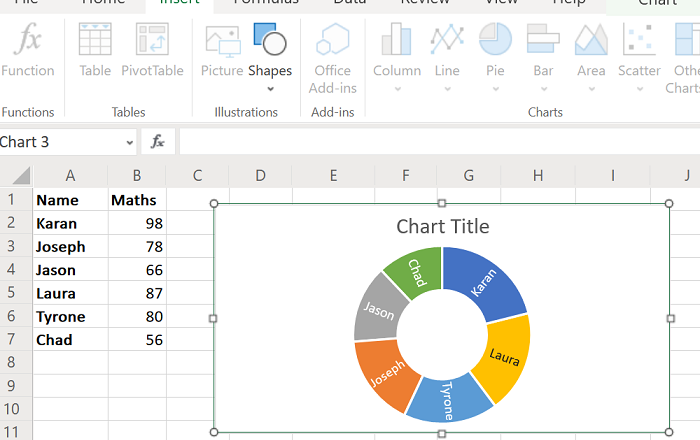700x440 pixels.
Task: Click the Select All corner triangle
Action: tap(21, 175)
